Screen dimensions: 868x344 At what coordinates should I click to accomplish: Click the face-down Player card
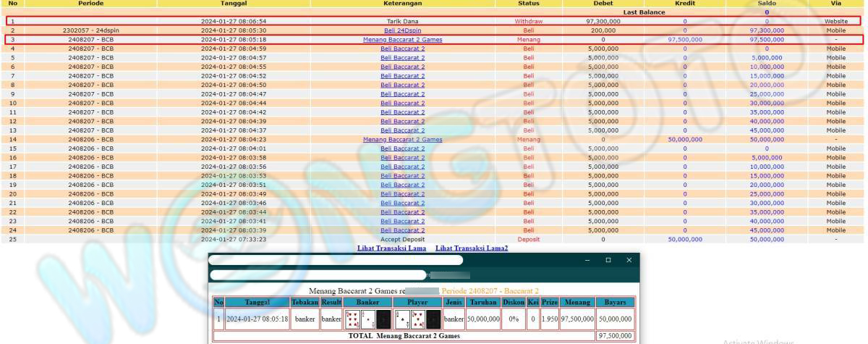pyautogui.click(x=434, y=319)
